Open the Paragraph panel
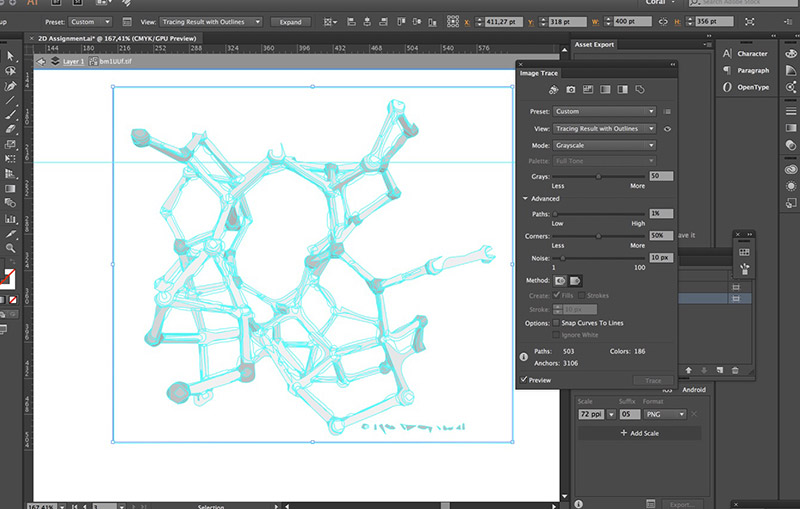800x509 pixels. [745, 70]
